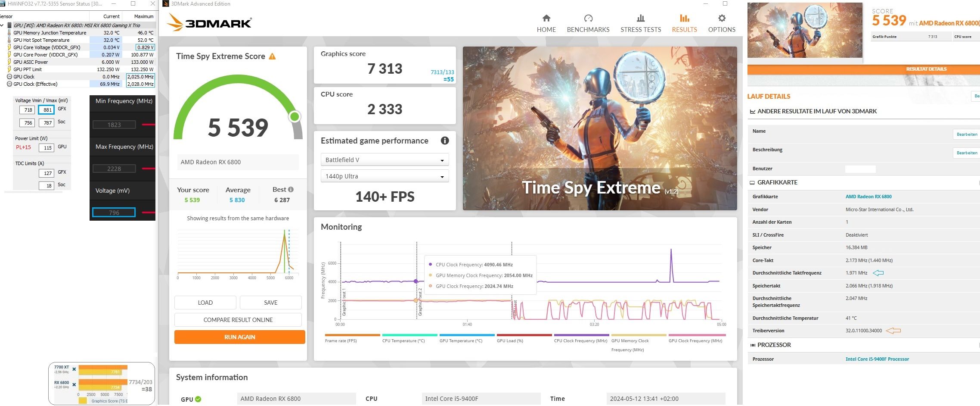
Task: Click the Time Spy Extreme hero image
Action: point(599,128)
